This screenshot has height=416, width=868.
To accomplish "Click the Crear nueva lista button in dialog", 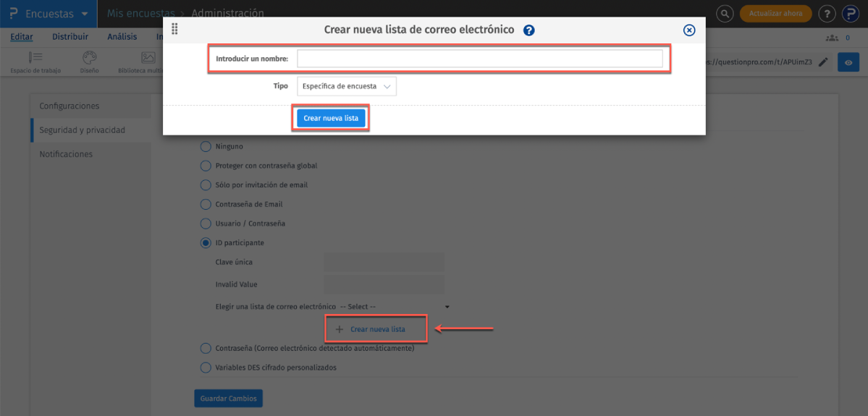I will [x=331, y=119].
